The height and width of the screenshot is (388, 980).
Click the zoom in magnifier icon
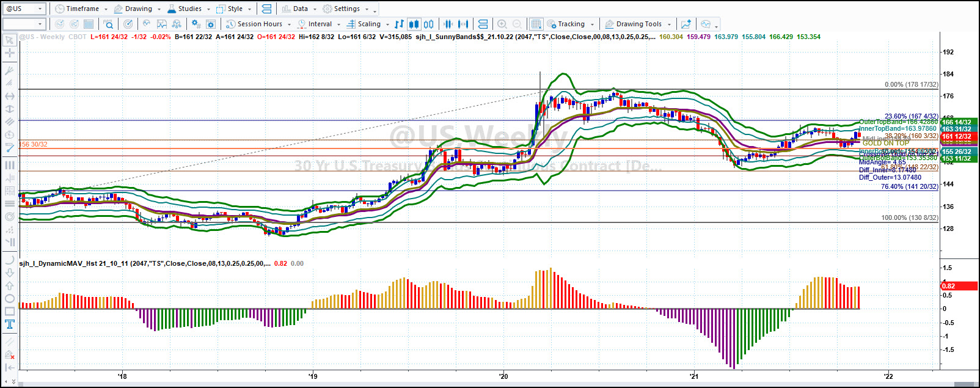click(x=502, y=24)
